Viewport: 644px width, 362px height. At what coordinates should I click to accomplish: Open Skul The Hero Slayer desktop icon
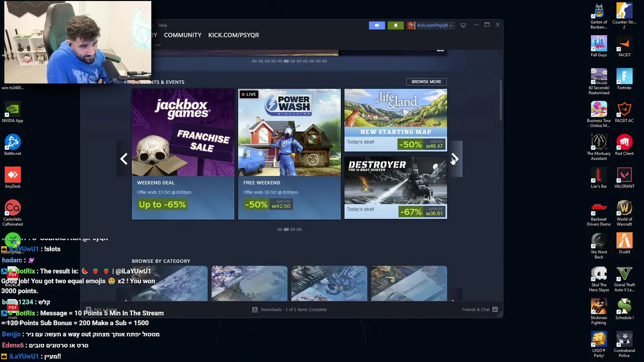pos(599,279)
